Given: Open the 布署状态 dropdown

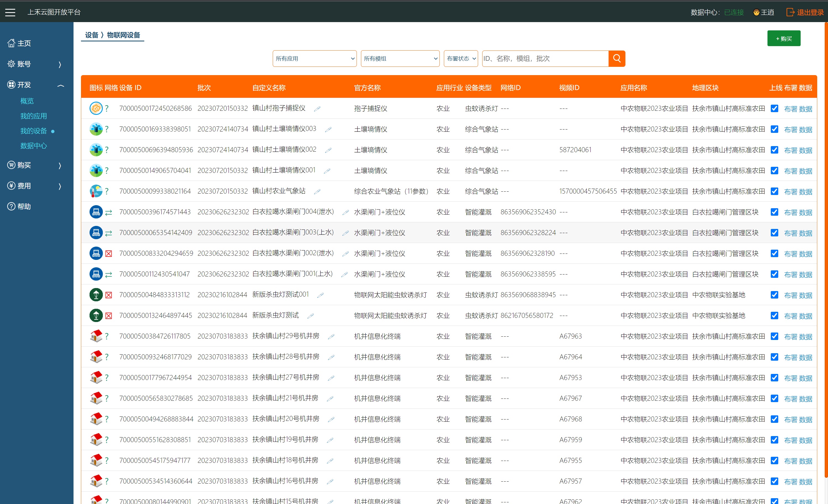Looking at the screenshot, I should pyautogui.click(x=461, y=59).
